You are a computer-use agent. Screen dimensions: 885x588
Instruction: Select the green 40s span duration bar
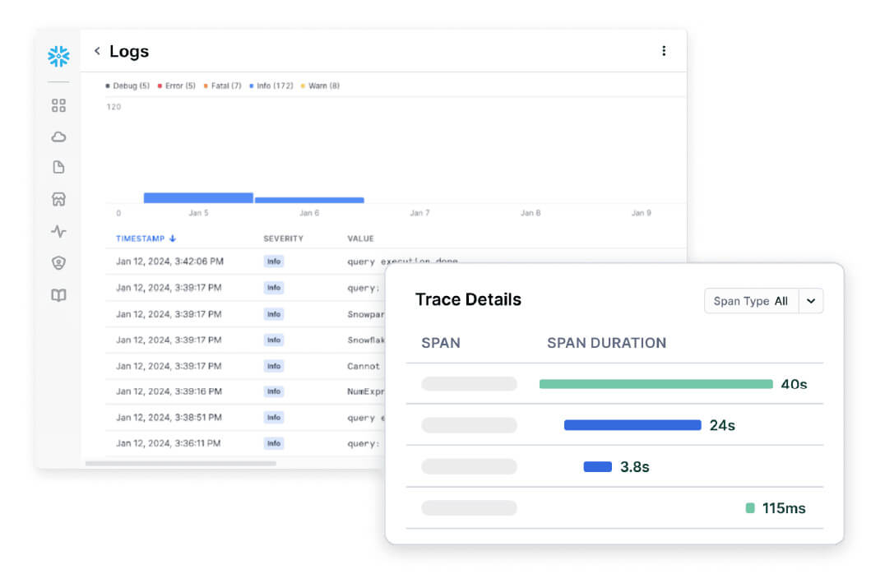(x=656, y=384)
